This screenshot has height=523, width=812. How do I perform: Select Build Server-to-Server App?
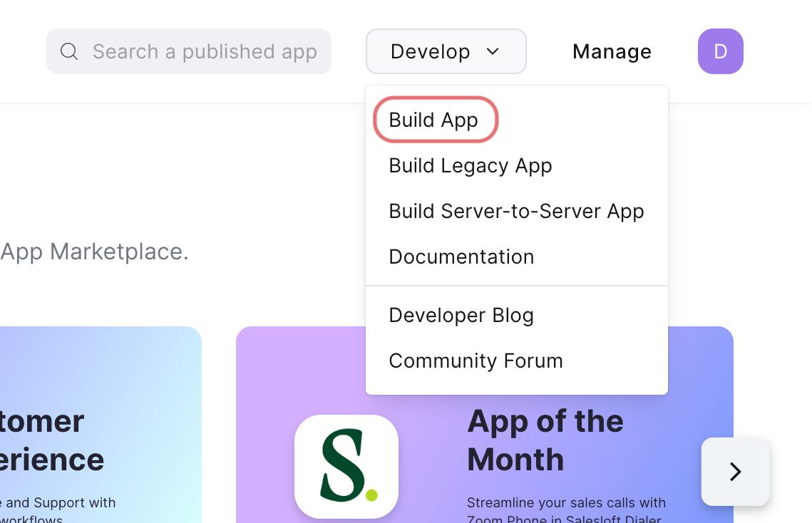[515, 211]
